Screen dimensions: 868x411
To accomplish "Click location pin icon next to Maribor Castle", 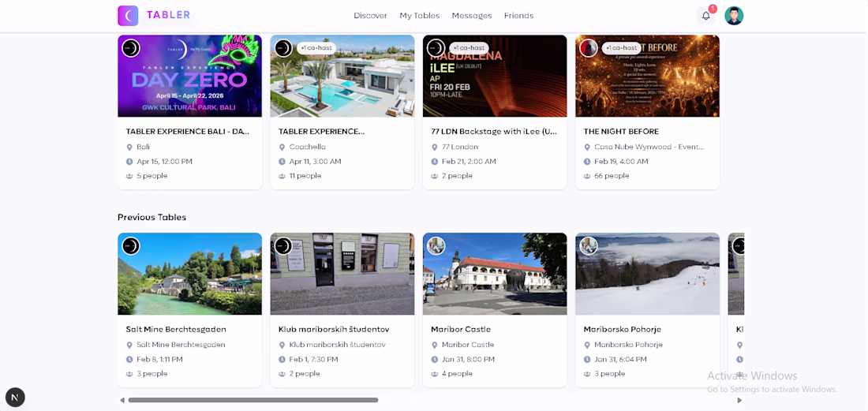I will click(x=435, y=345).
